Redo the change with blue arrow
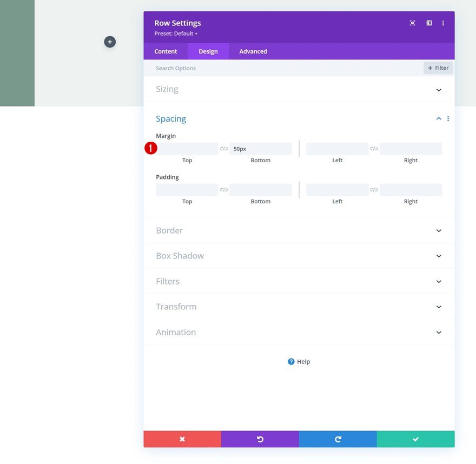476x464 pixels. point(338,439)
